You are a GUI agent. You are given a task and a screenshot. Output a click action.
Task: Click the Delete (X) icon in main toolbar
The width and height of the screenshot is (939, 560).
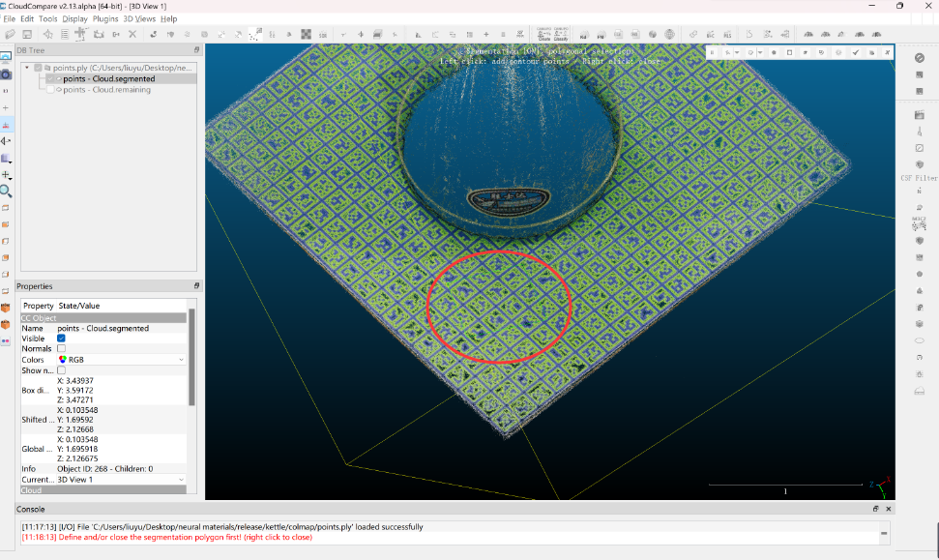(132, 35)
